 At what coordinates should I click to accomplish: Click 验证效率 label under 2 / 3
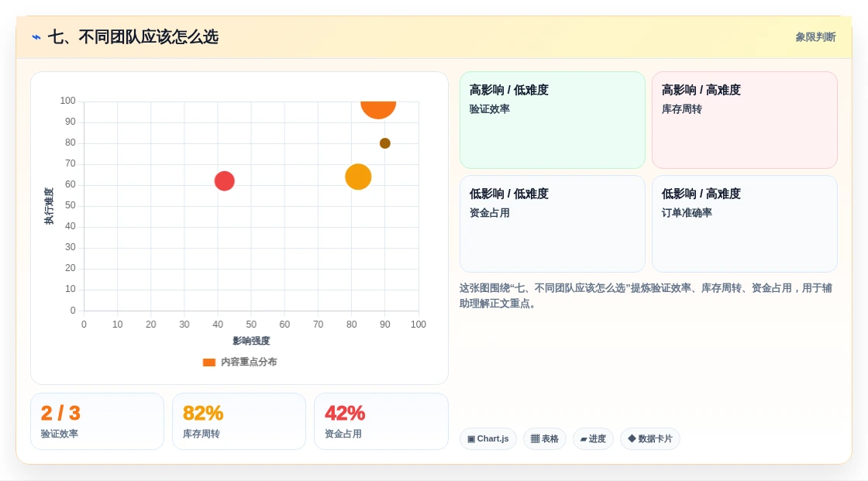point(59,434)
